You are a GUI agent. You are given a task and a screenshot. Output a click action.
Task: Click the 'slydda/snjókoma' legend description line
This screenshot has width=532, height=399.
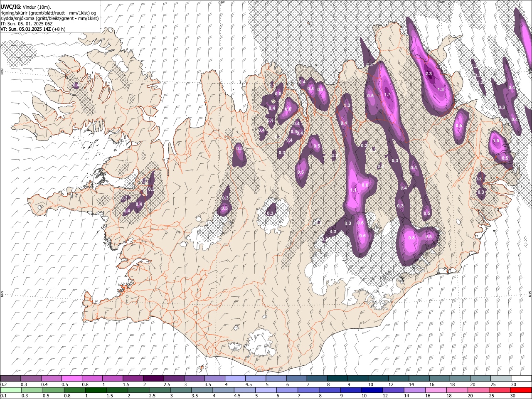[49, 18]
